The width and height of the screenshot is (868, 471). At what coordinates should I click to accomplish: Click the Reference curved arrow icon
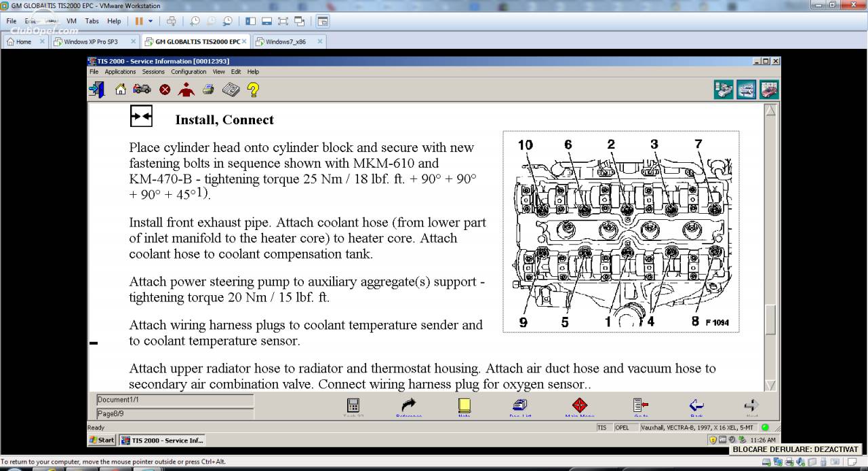pyautogui.click(x=408, y=407)
